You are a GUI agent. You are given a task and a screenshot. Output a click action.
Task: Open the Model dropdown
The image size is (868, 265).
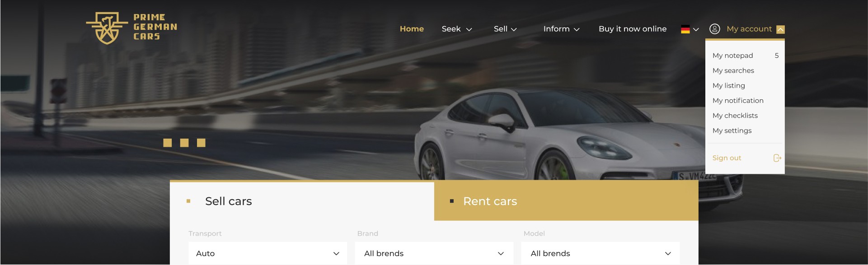pyautogui.click(x=601, y=253)
